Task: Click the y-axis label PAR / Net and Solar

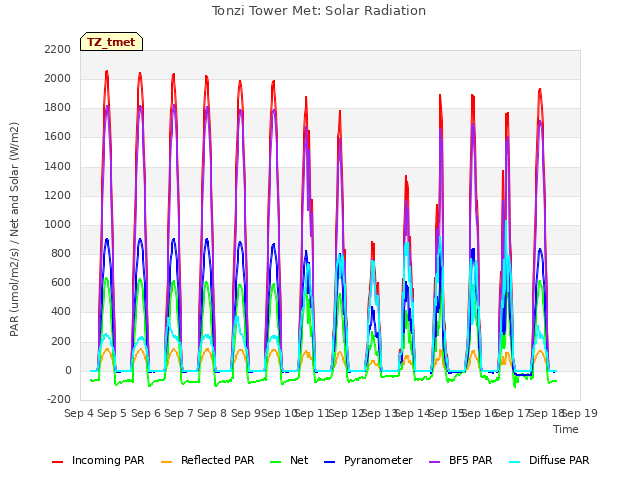Action: tap(14, 229)
